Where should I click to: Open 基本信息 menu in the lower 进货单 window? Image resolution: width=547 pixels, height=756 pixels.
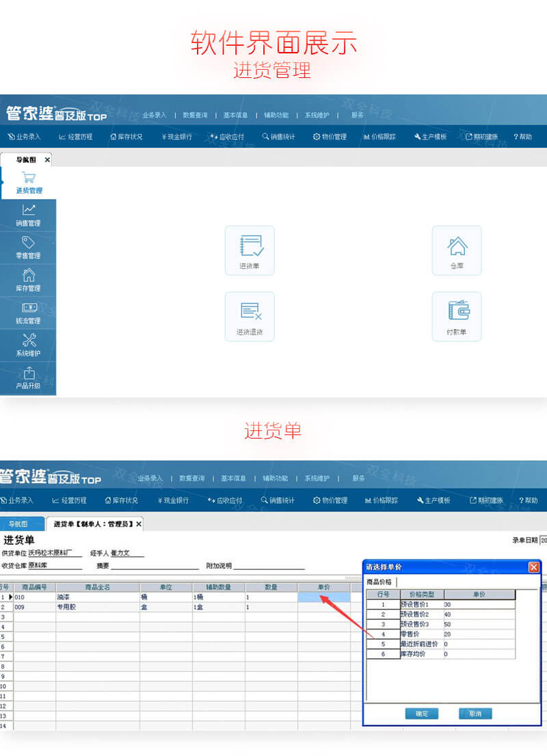coord(233,478)
